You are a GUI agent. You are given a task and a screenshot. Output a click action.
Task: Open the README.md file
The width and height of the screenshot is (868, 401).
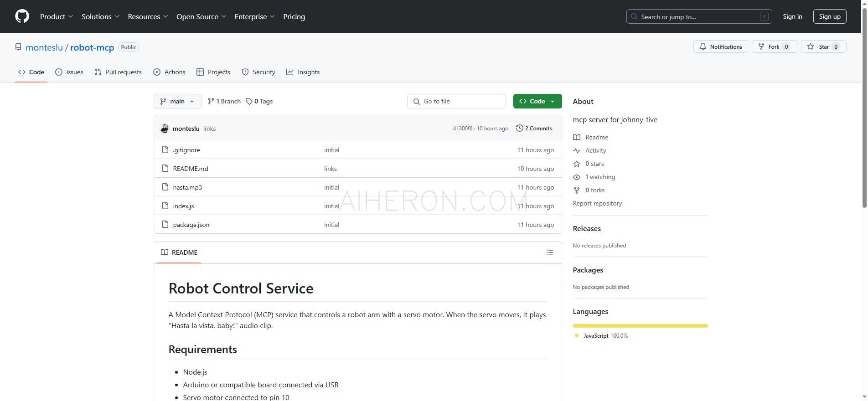click(191, 169)
